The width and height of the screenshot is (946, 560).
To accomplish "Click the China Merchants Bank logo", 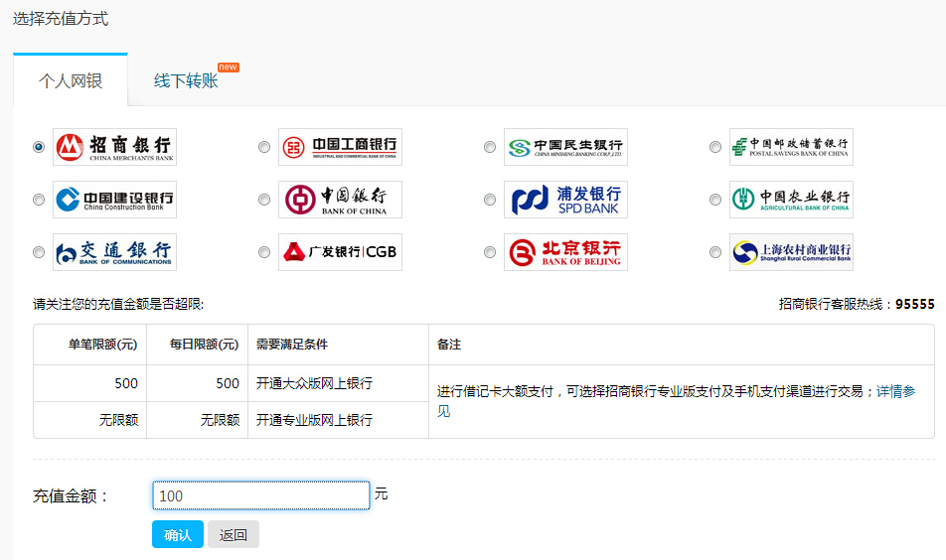I will tap(114, 147).
